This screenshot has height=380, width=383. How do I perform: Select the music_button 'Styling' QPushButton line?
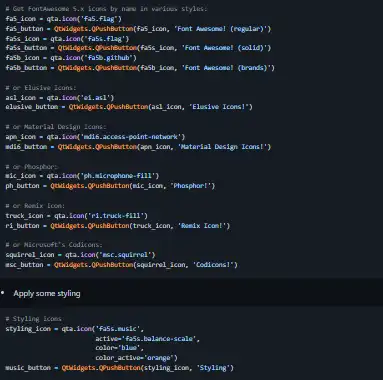pyautogui.click(x=119, y=368)
